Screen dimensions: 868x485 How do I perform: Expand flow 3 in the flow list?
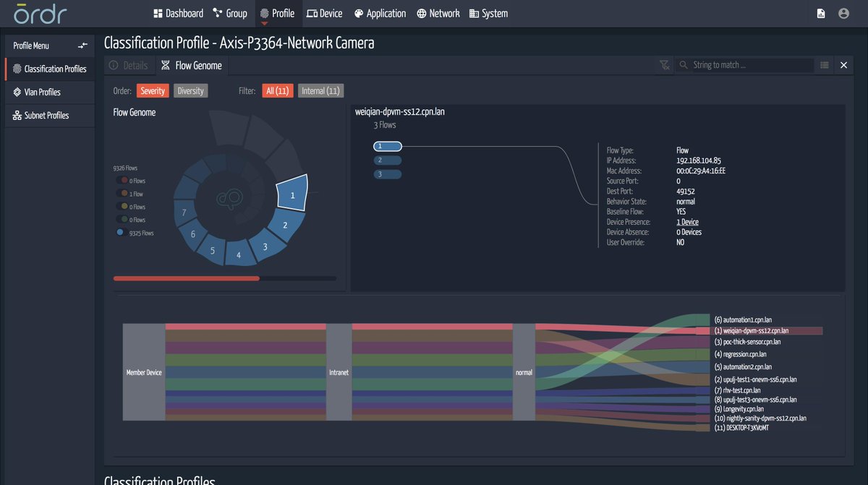(x=388, y=173)
